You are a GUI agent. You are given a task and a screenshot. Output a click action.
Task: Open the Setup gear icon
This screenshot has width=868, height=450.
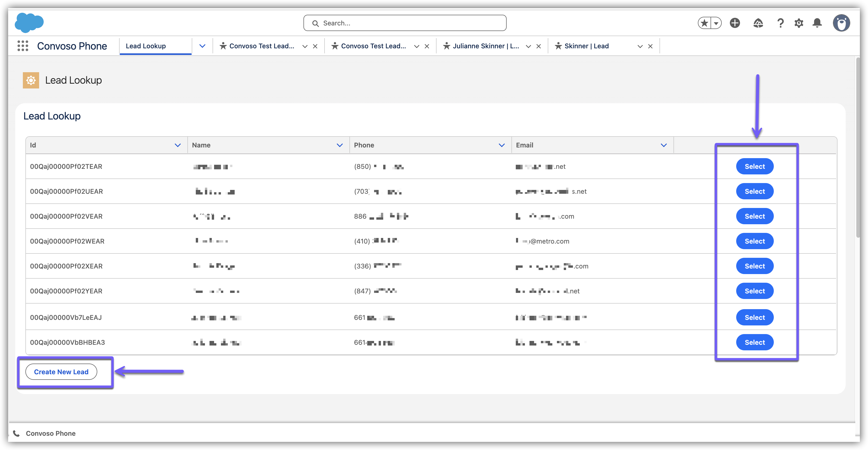coord(799,23)
